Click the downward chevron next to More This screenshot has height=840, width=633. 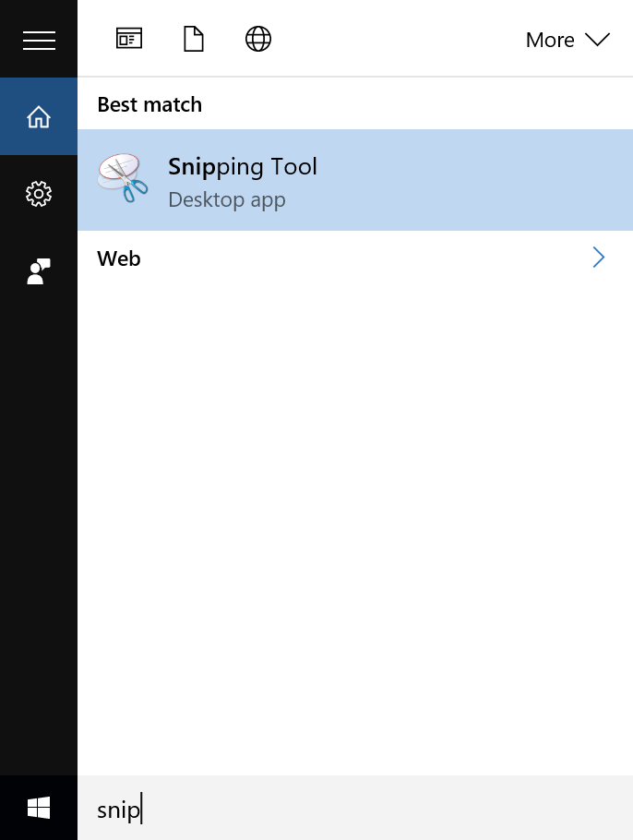click(x=597, y=40)
